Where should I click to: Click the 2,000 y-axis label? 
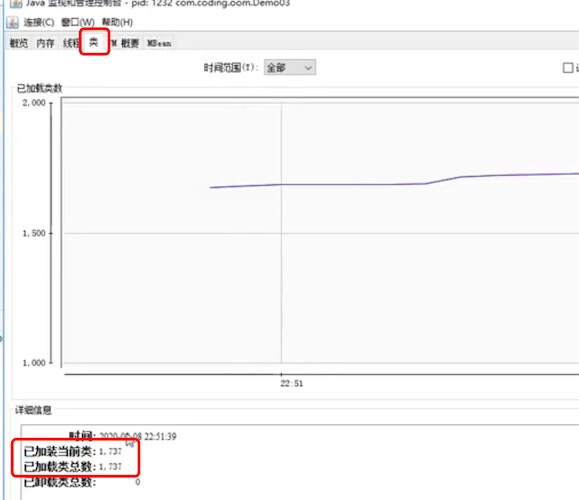tap(34, 103)
